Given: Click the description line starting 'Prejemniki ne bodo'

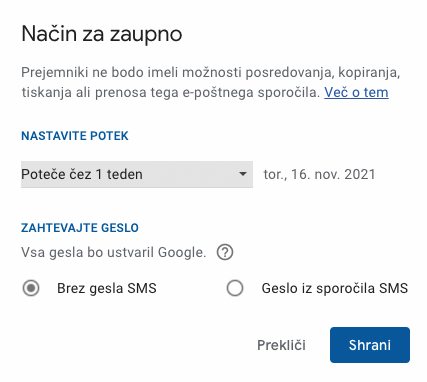Looking at the screenshot, I should pos(210,72).
